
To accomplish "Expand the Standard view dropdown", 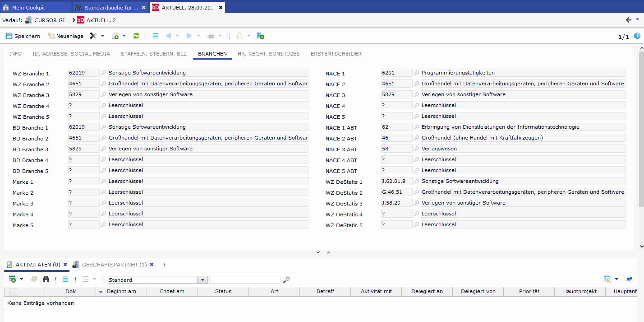I will [x=203, y=280].
